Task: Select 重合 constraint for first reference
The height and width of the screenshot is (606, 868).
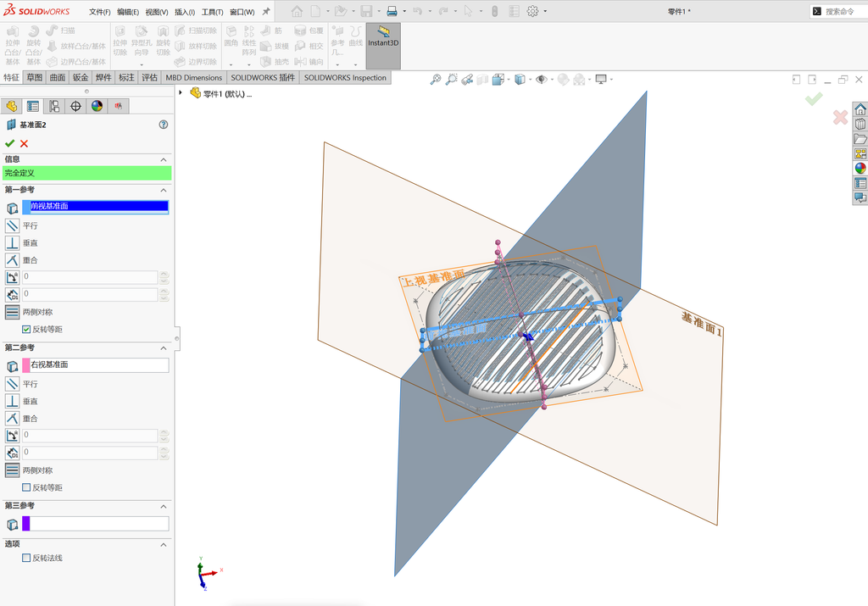Action: (x=12, y=260)
